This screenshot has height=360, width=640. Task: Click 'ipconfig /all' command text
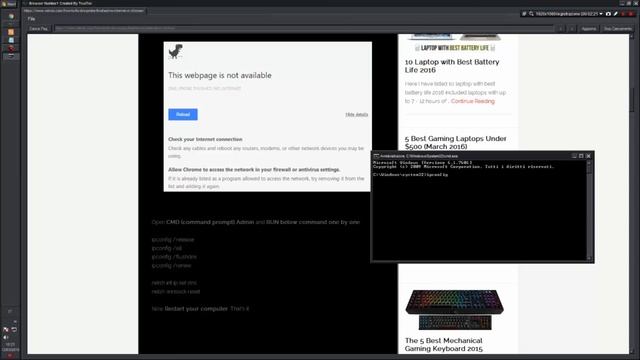167,248
